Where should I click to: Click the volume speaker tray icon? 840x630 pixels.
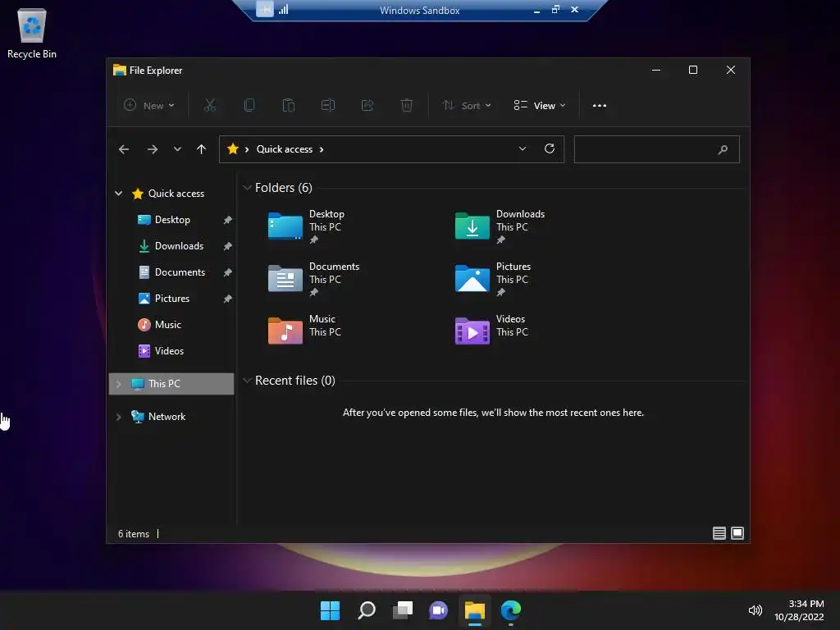(756, 610)
